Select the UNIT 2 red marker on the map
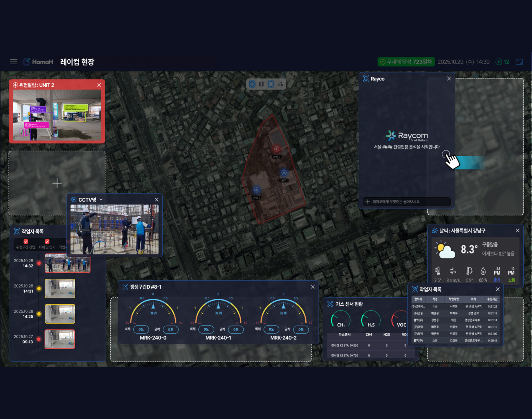The image size is (532, 419). tap(277, 149)
